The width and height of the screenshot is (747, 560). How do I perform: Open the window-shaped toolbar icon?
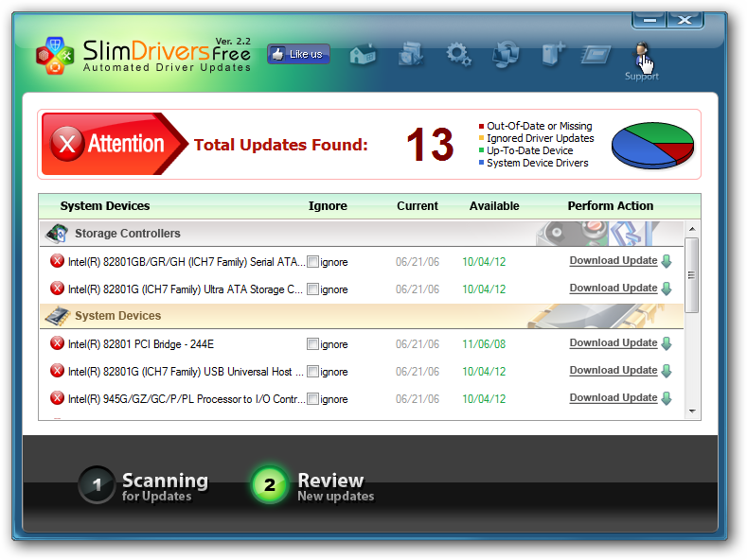coord(596,55)
